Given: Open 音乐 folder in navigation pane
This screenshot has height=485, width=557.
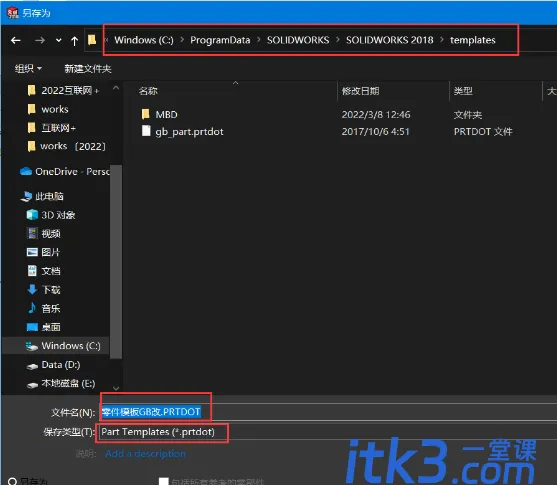Looking at the screenshot, I should pyautogui.click(x=44, y=308).
